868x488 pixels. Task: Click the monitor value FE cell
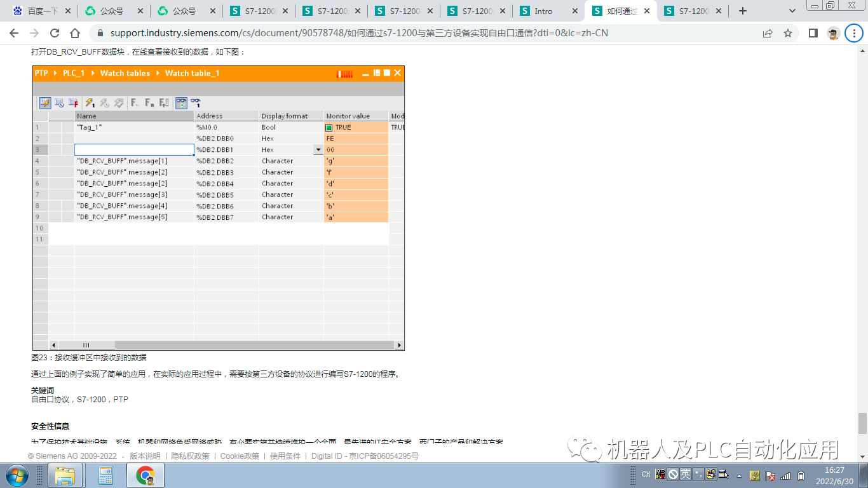pos(356,139)
